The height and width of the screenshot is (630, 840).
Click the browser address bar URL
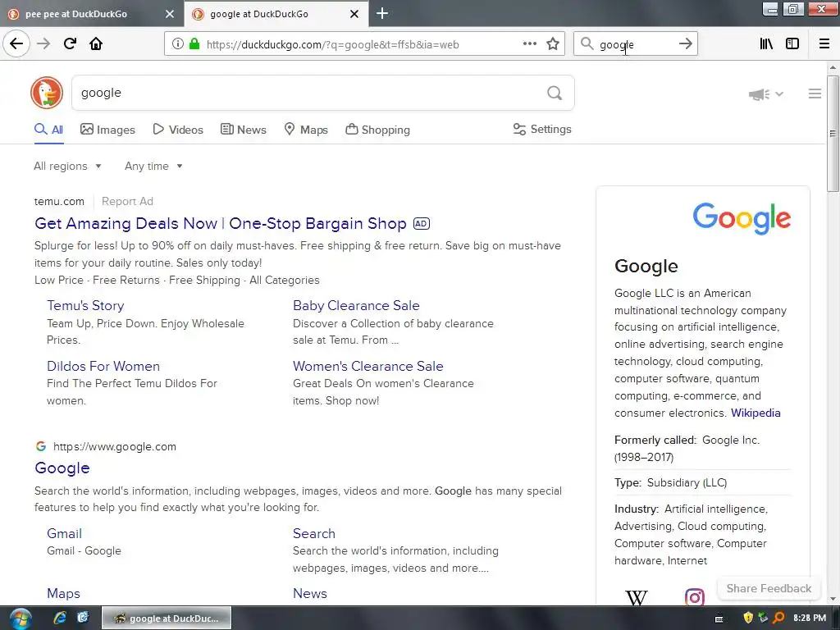(x=332, y=44)
